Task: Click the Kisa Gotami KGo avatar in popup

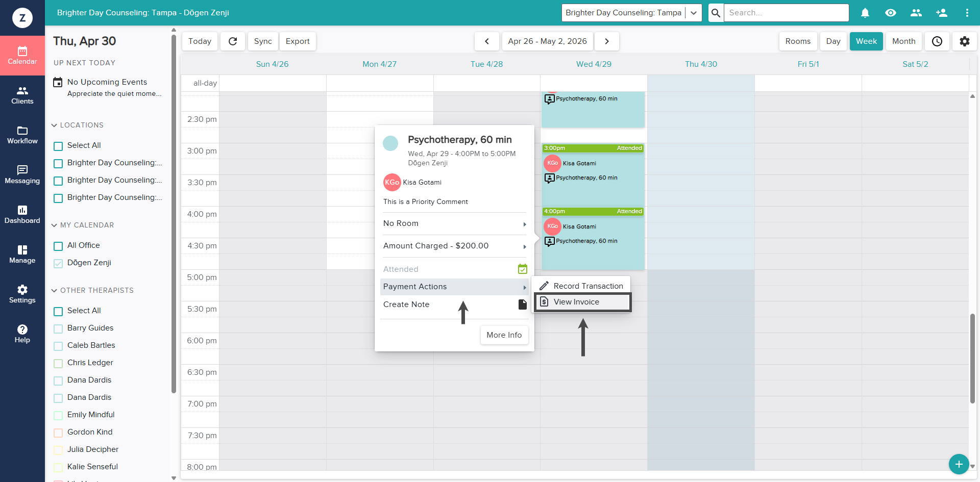Action: pos(392,182)
